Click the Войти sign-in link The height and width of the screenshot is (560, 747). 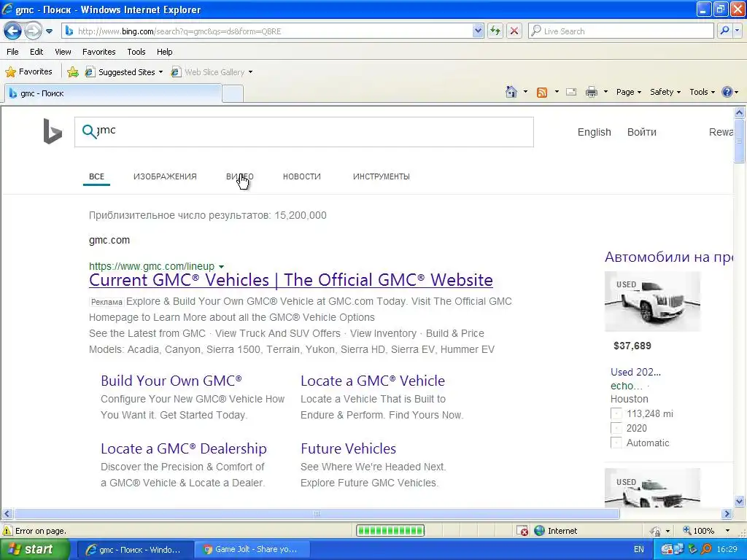point(642,132)
